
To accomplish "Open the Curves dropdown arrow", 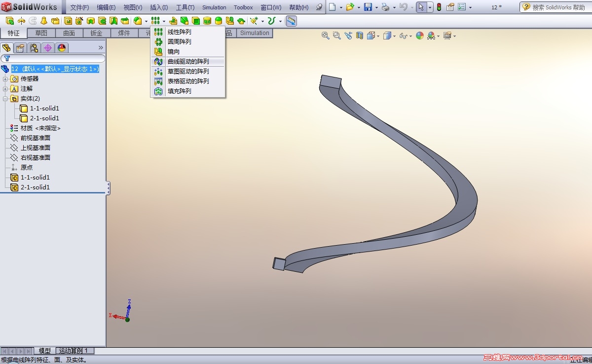I will (x=280, y=21).
